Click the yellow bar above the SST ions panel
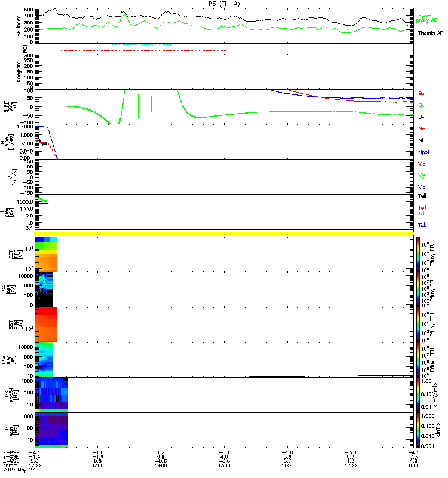 225,234
